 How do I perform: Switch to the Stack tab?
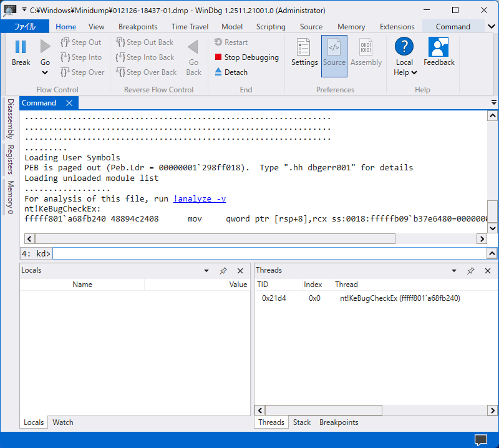(x=302, y=422)
